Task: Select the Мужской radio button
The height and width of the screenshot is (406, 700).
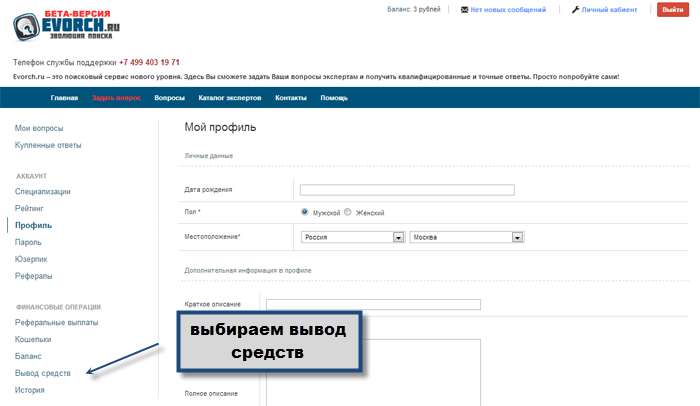Action: click(x=305, y=212)
